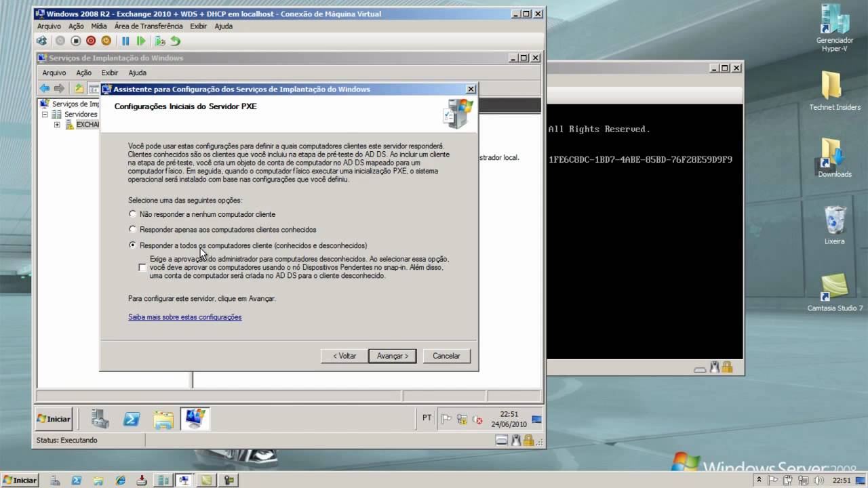Click the orange Save state toolbar icon

pos(106,41)
